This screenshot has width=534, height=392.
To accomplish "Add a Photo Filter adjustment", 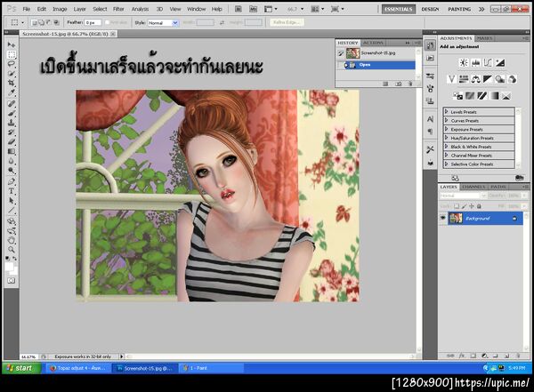I will coord(500,79).
